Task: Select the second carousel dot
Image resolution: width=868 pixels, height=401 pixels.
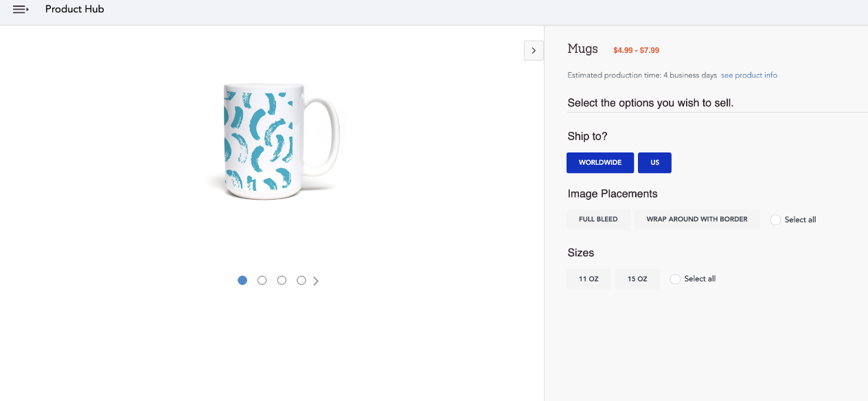Action: pyautogui.click(x=262, y=280)
